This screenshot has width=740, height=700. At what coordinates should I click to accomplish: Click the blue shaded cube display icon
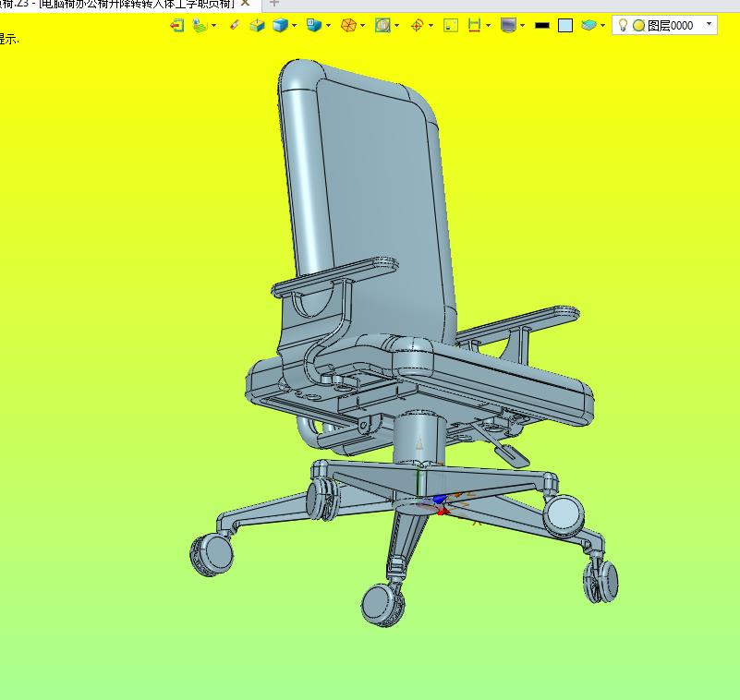280,25
